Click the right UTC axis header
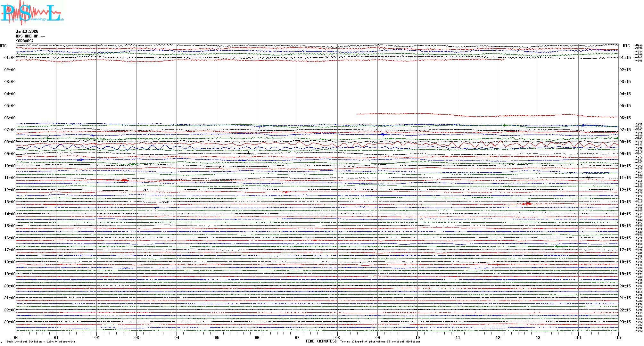644x346 pixels. click(626, 46)
